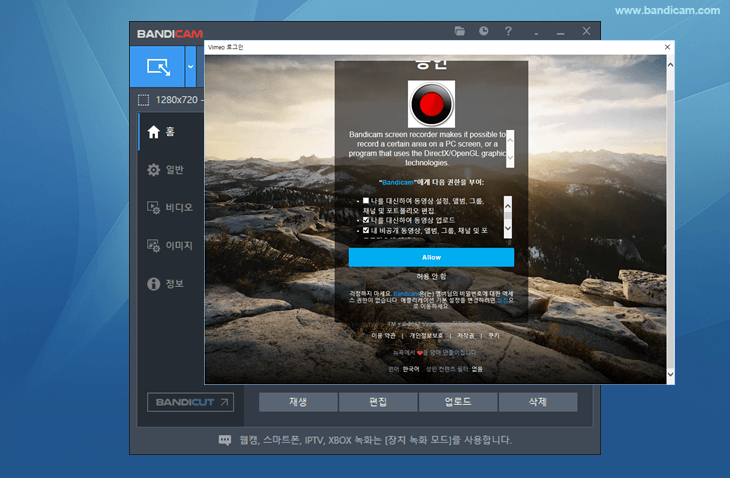This screenshot has height=478, width=730.
Task: Click the speech bubble tip icon
Action: [x=225, y=440]
